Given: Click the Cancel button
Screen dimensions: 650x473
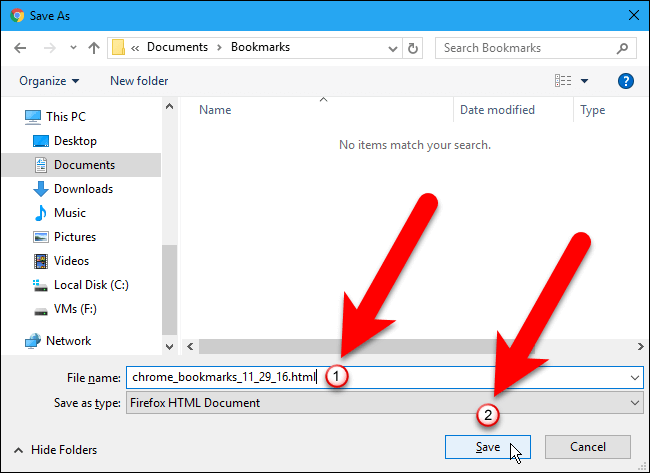Looking at the screenshot, I should (588, 447).
